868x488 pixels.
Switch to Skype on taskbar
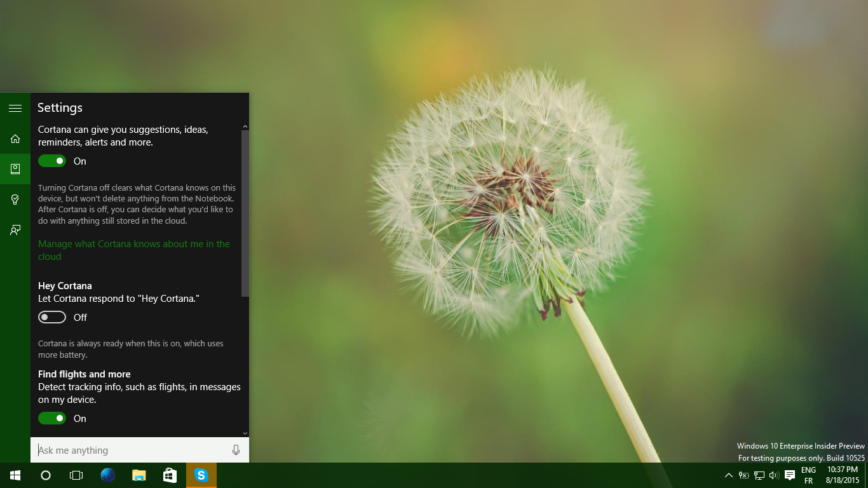point(201,475)
